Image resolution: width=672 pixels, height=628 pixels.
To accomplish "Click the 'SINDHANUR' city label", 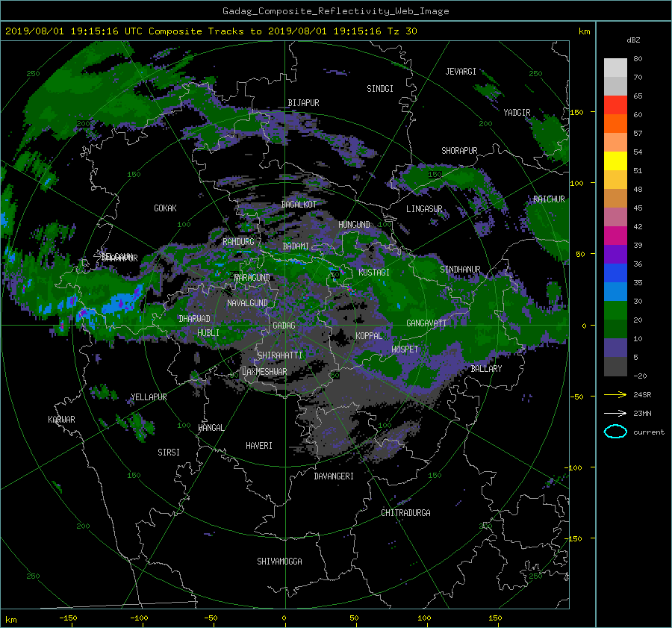I will point(460,270).
